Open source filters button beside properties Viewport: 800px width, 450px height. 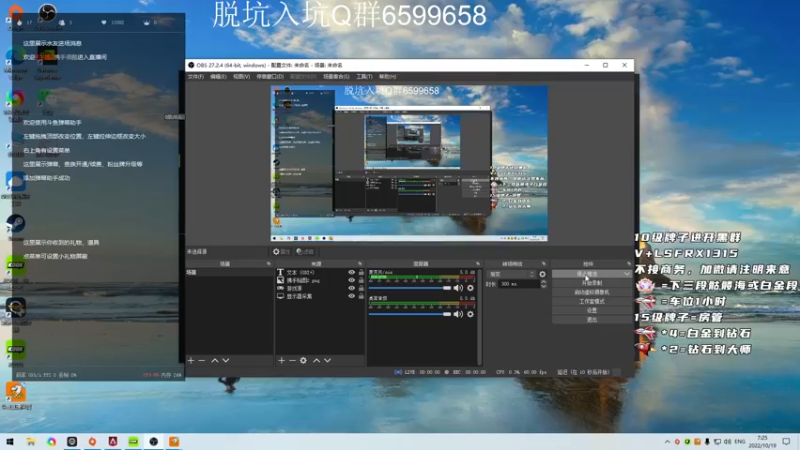click(x=305, y=252)
